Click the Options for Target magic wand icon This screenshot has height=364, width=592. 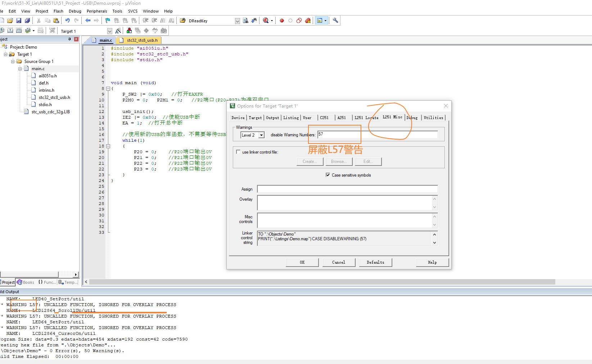tap(118, 31)
